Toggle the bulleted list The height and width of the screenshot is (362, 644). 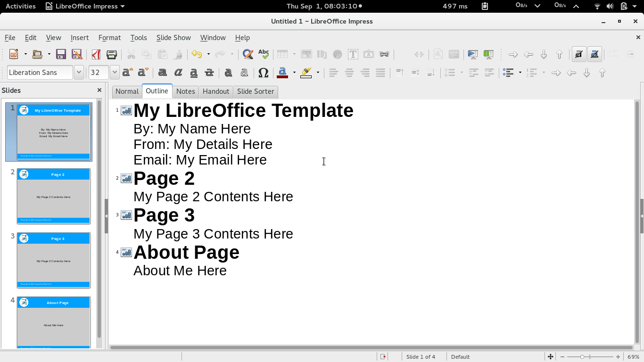[508, 73]
